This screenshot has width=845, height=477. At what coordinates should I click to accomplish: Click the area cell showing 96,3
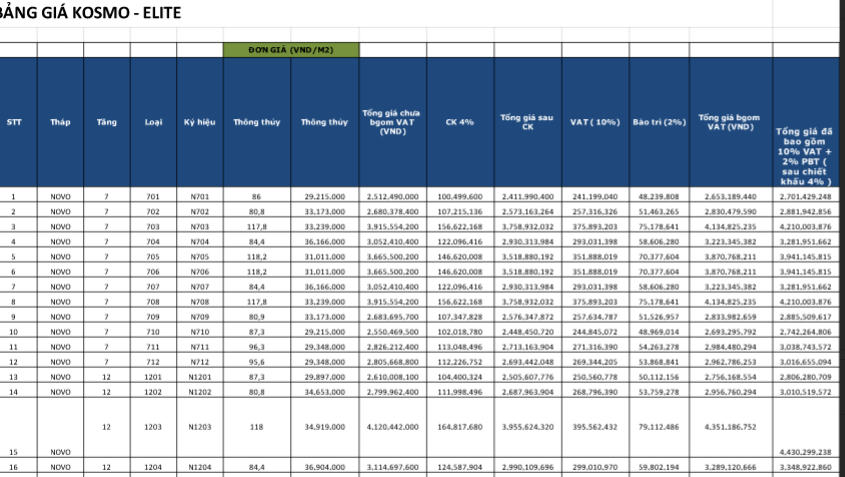coord(257,345)
